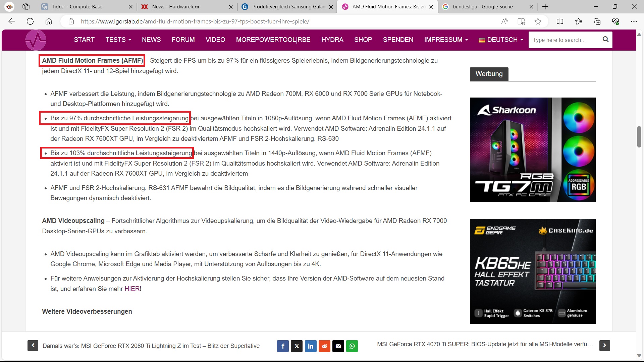Click the HIER link
The width and height of the screenshot is (644, 362).
pyautogui.click(x=132, y=289)
